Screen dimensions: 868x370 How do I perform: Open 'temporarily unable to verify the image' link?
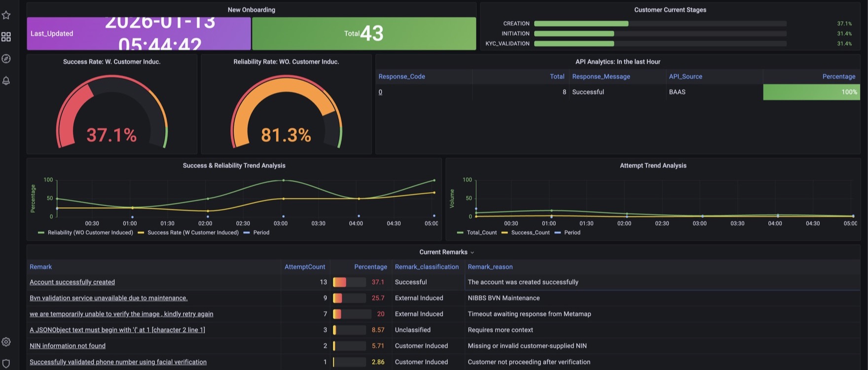tap(121, 314)
